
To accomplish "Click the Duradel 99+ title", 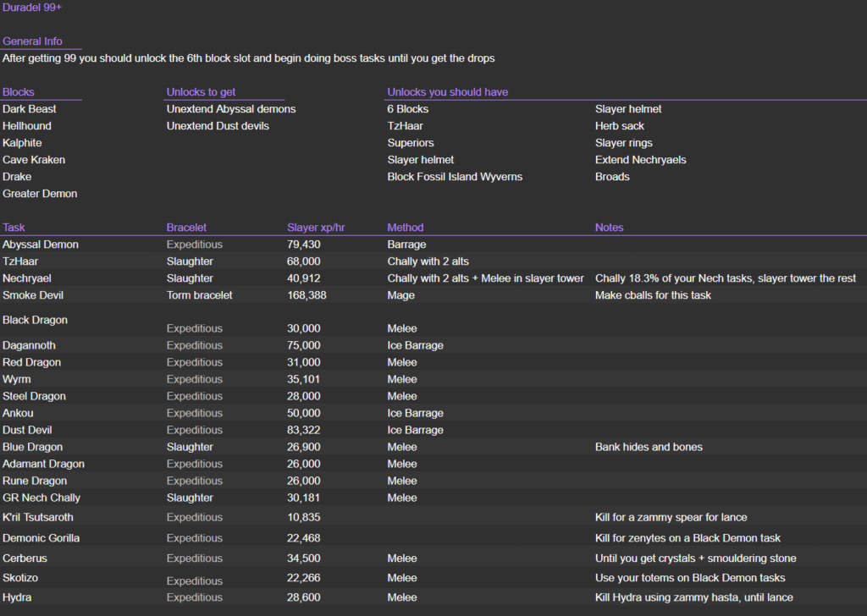I will (32, 8).
